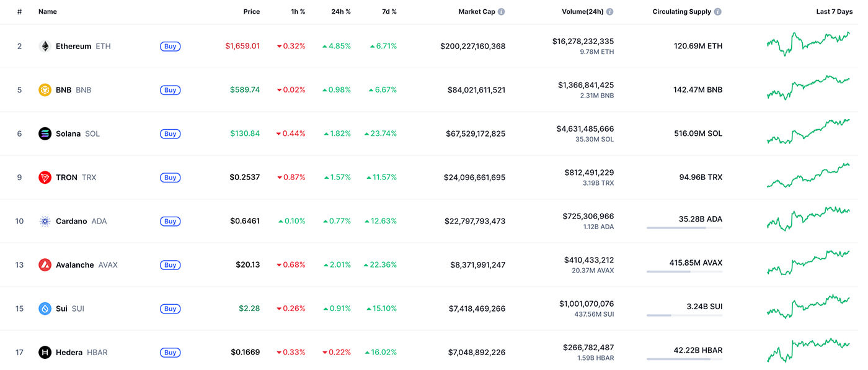
Task: Click the Volume(24h) info icon
Action: point(609,12)
